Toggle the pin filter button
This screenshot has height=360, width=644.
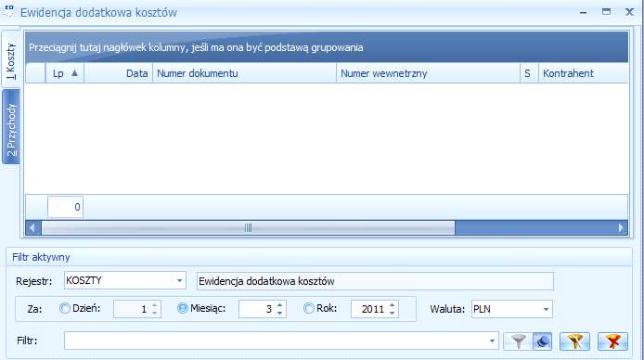(x=542, y=341)
